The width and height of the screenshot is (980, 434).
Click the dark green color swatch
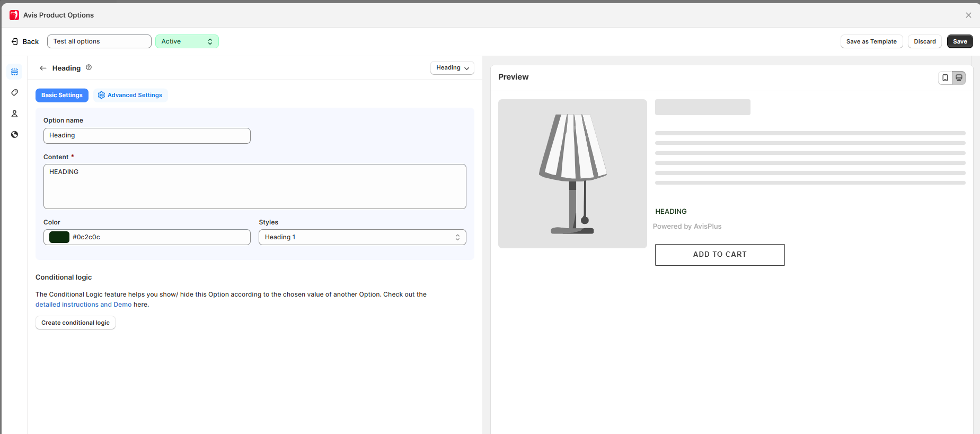coord(59,237)
